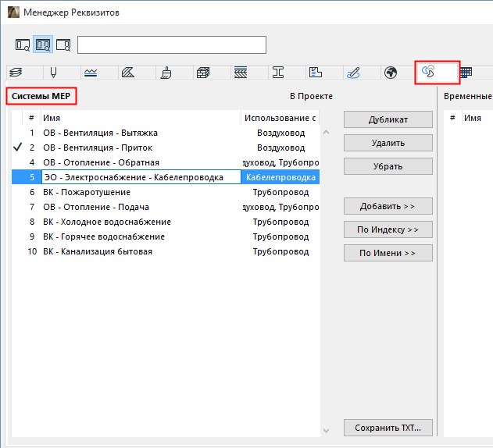This screenshot has width=493, height=448.
Task: Click the list scroll up arrow
Action: (326, 132)
